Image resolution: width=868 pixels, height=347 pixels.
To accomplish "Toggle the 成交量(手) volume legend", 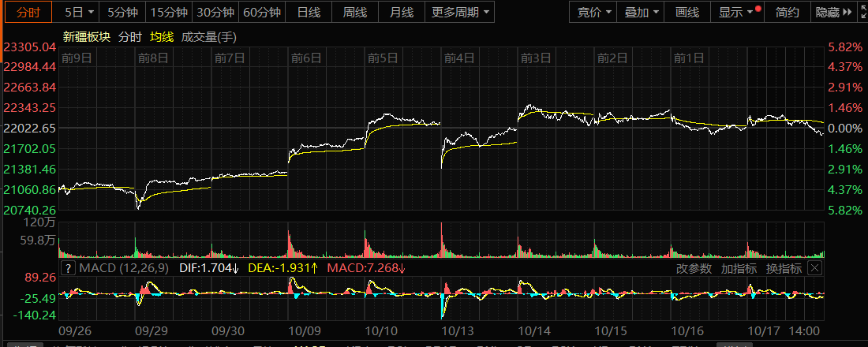I will tap(208, 37).
